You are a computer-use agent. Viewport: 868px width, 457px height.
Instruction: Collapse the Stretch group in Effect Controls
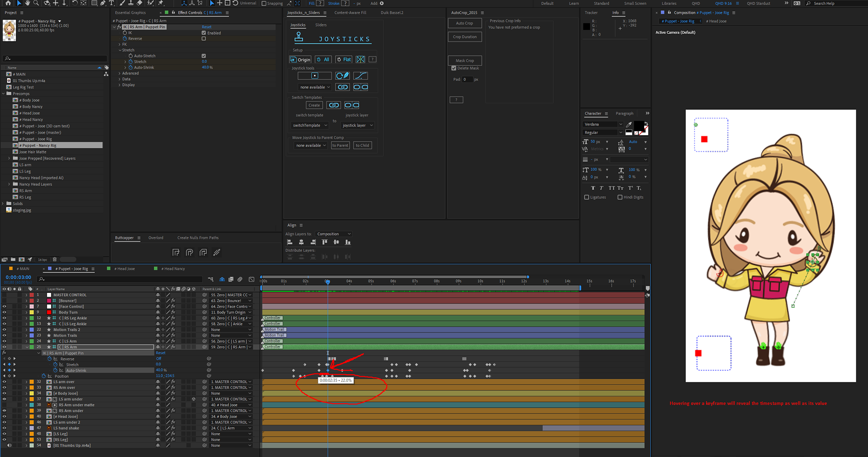[120, 50]
